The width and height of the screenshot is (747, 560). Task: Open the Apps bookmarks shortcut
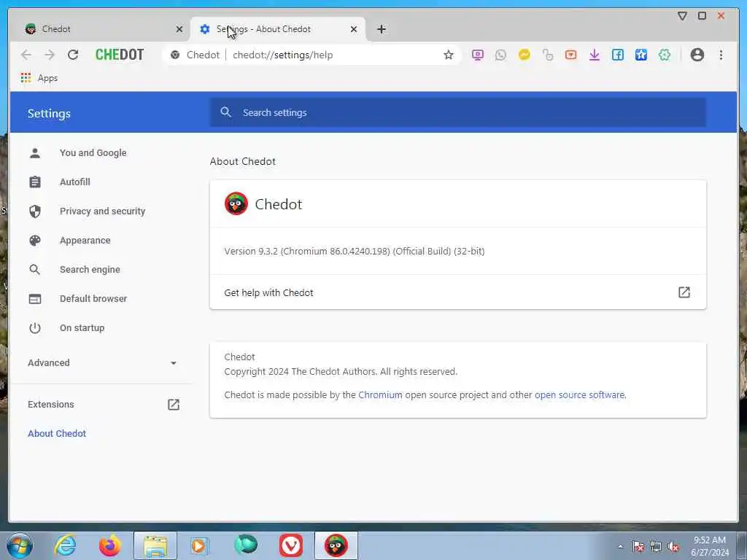tap(39, 77)
